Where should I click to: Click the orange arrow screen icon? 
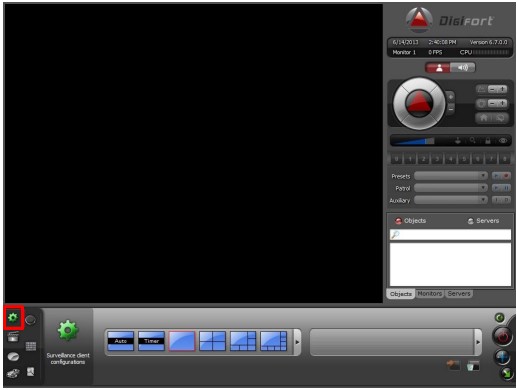tap(453, 365)
